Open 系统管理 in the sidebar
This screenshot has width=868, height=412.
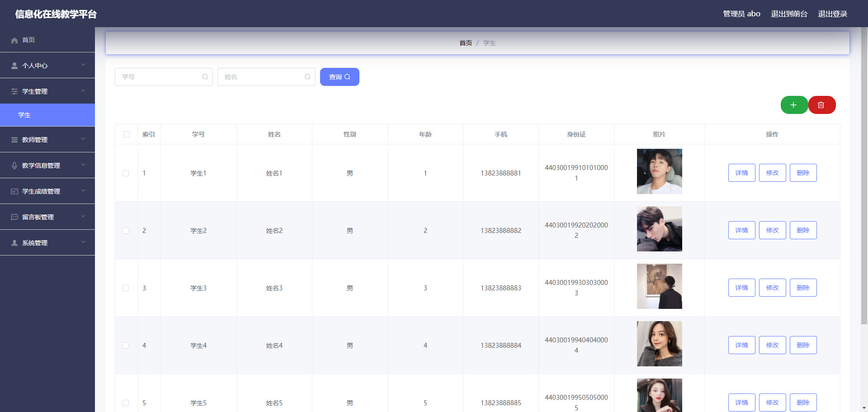click(47, 243)
